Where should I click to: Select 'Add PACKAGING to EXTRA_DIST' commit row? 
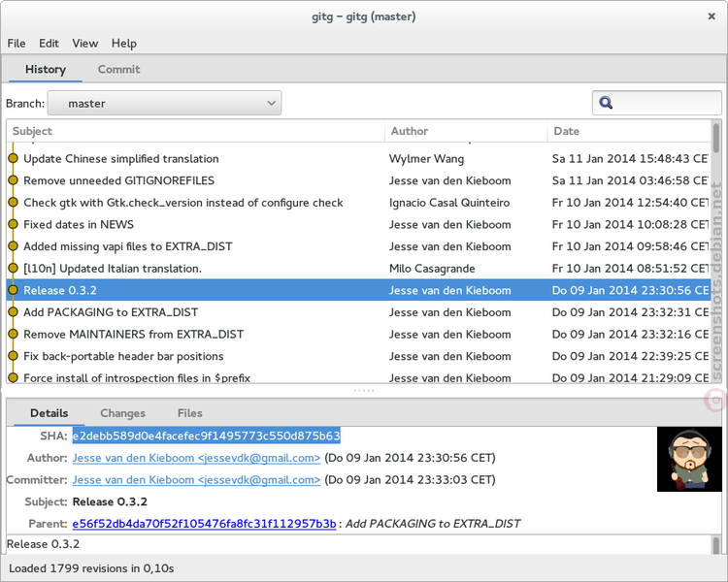pyautogui.click(x=358, y=312)
